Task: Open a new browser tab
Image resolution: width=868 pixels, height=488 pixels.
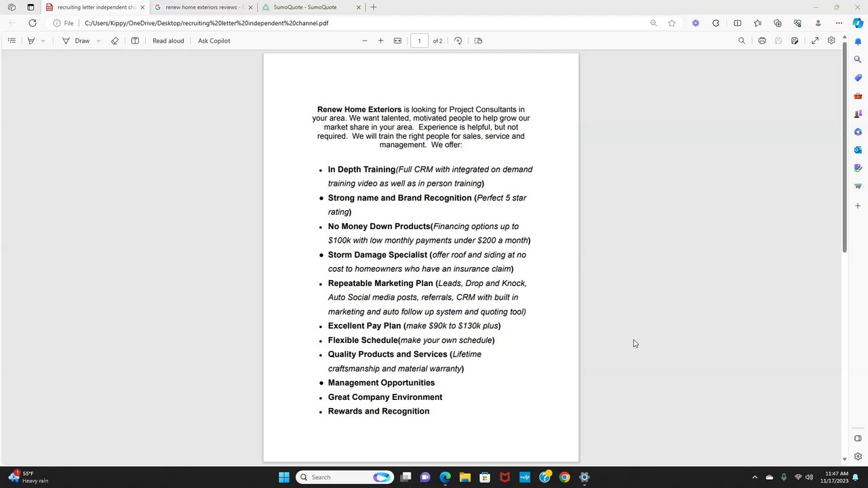Action: point(374,7)
